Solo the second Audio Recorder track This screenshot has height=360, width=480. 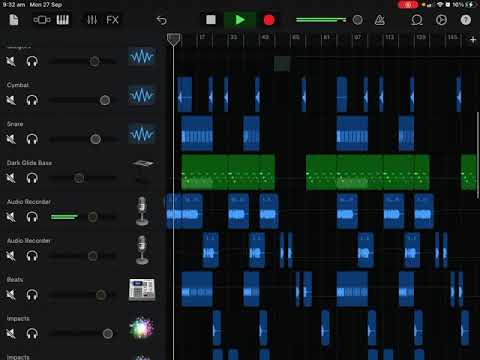[x=32, y=256]
